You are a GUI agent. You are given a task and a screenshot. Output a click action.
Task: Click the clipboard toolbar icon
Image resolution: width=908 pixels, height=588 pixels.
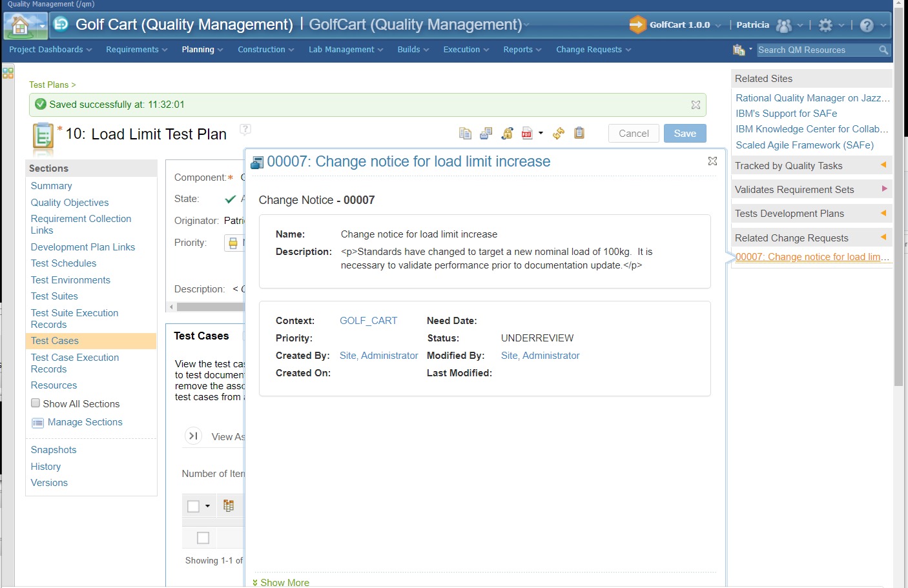click(x=579, y=132)
